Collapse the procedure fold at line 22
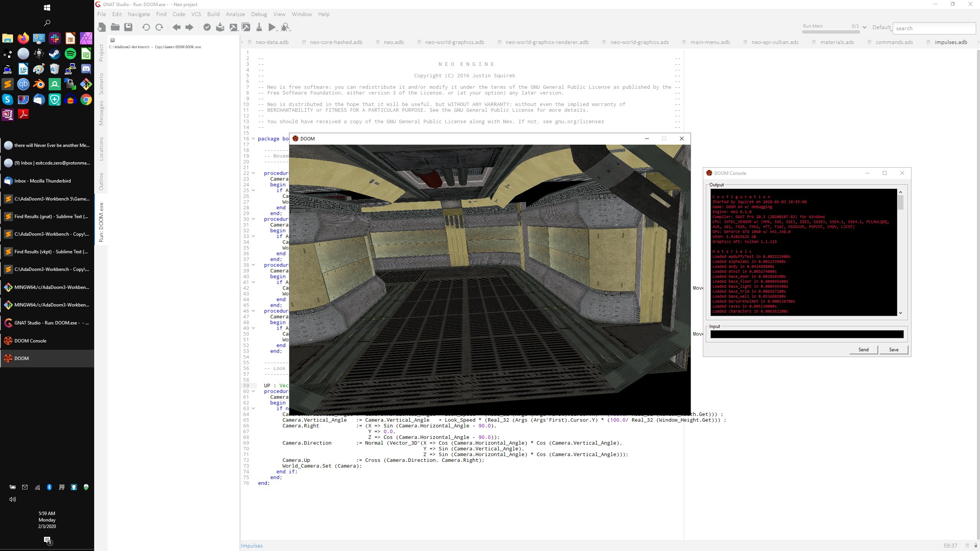The image size is (980, 551). pos(253,173)
